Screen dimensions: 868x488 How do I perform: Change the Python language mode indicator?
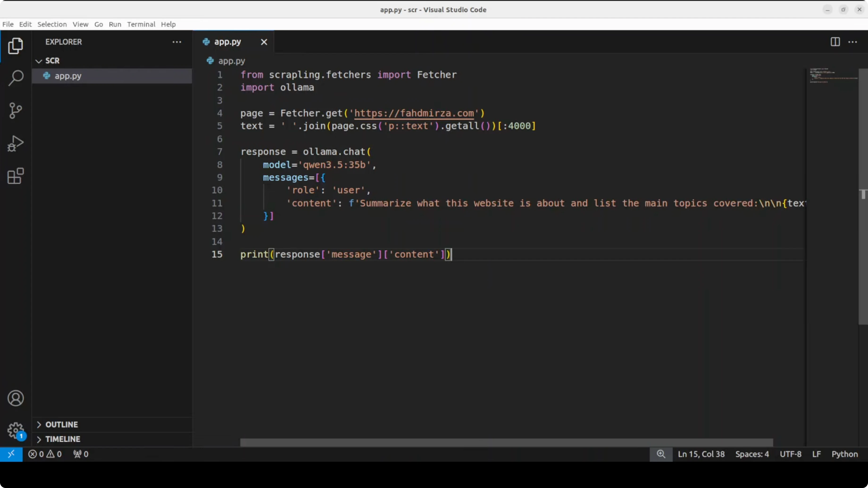(844, 454)
